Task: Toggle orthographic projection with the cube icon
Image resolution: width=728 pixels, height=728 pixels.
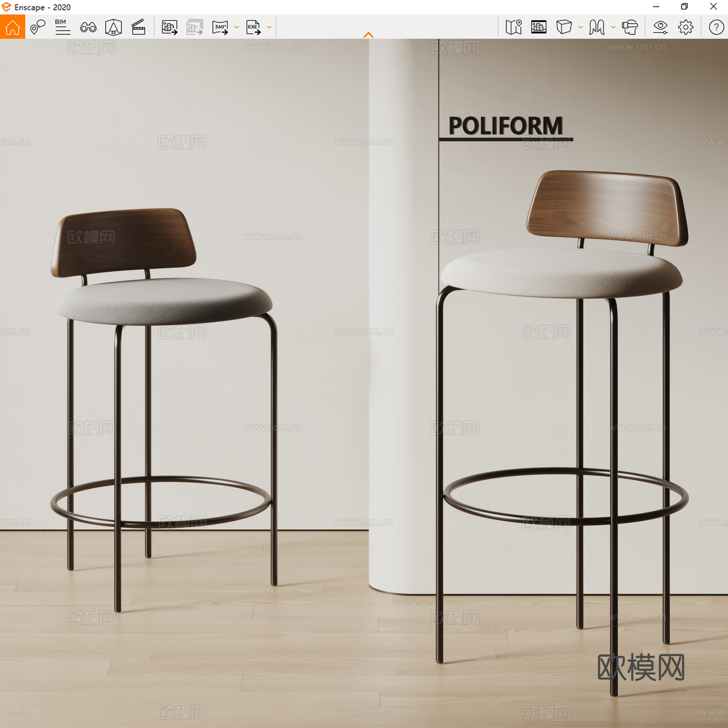Action: [x=563, y=26]
